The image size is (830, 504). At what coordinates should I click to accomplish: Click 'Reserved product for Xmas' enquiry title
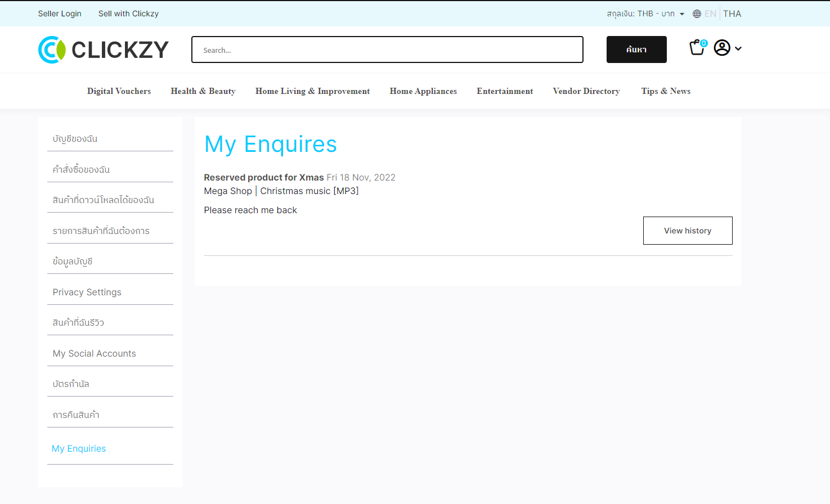[264, 177]
